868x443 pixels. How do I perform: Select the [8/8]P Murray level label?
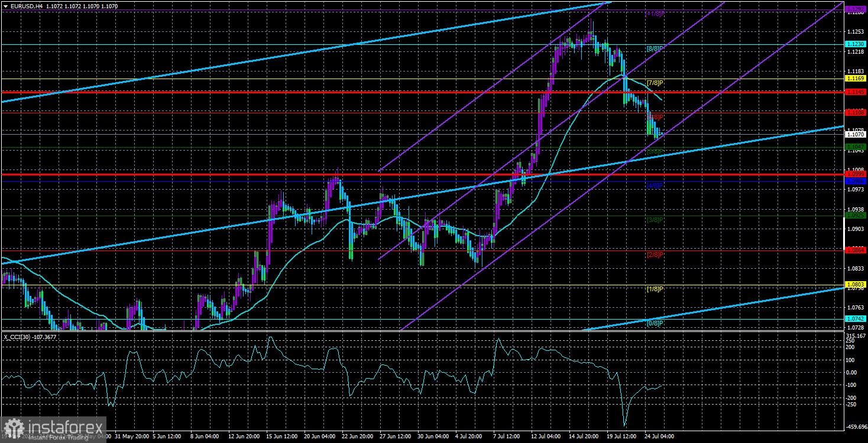click(654, 48)
